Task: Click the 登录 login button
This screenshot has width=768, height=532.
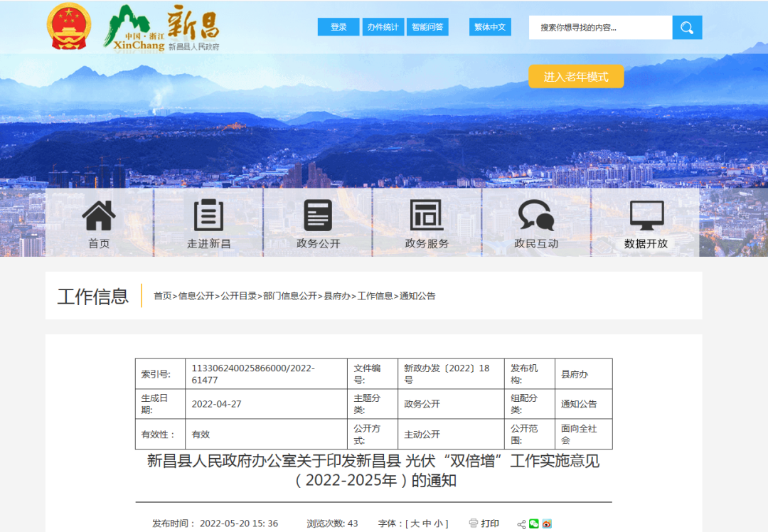Action: (x=338, y=27)
